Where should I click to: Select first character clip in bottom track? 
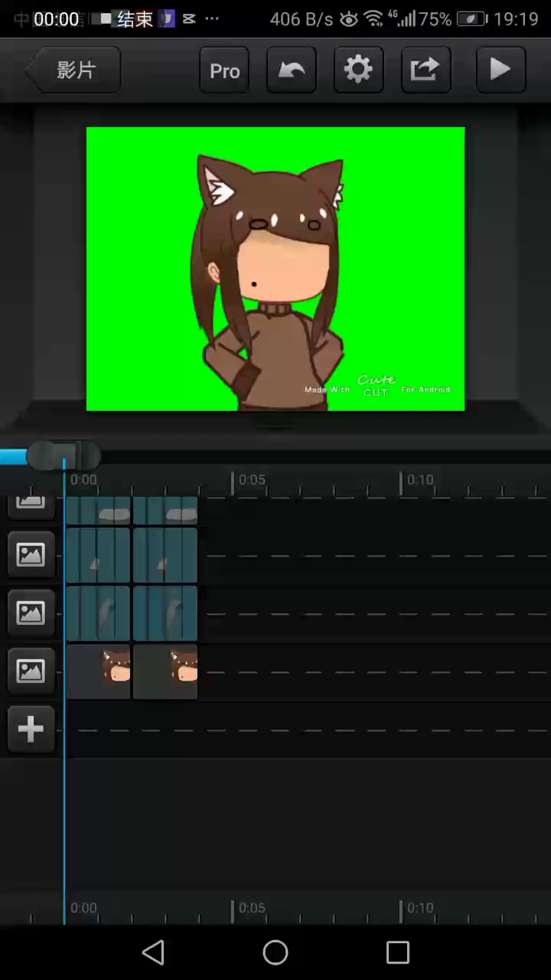pyautogui.click(x=98, y=671)
